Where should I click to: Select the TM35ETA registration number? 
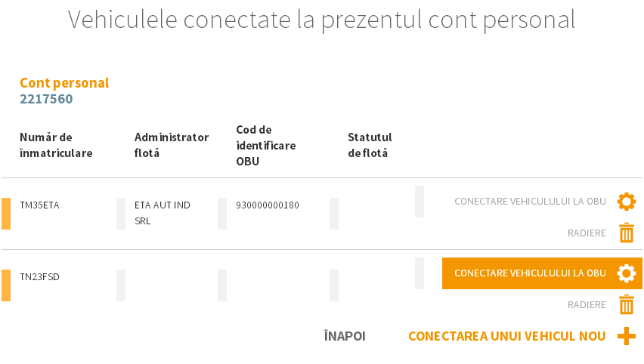(39, 205)
